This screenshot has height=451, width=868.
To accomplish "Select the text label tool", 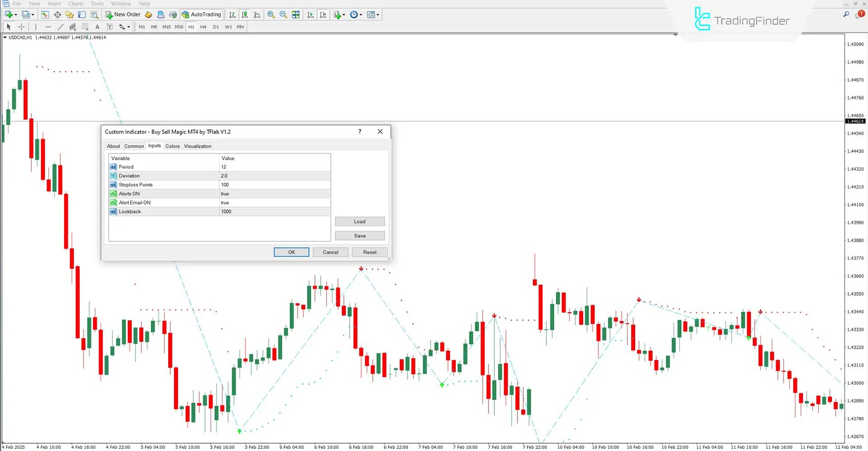I will (109, 27).
